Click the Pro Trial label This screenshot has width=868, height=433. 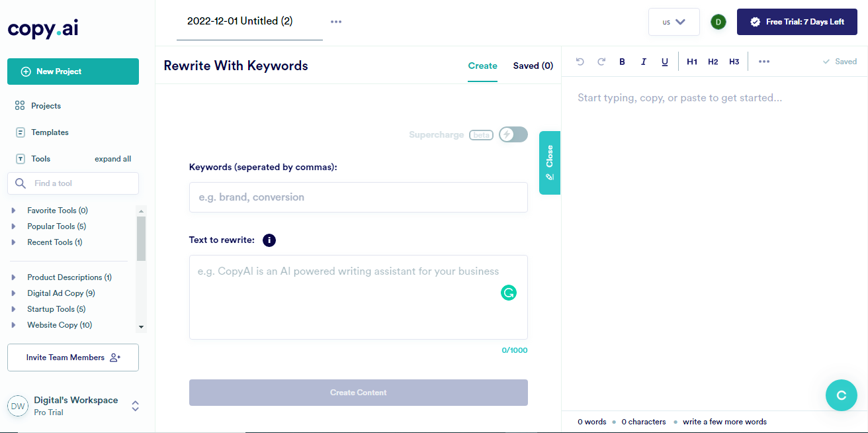[49, 412]
